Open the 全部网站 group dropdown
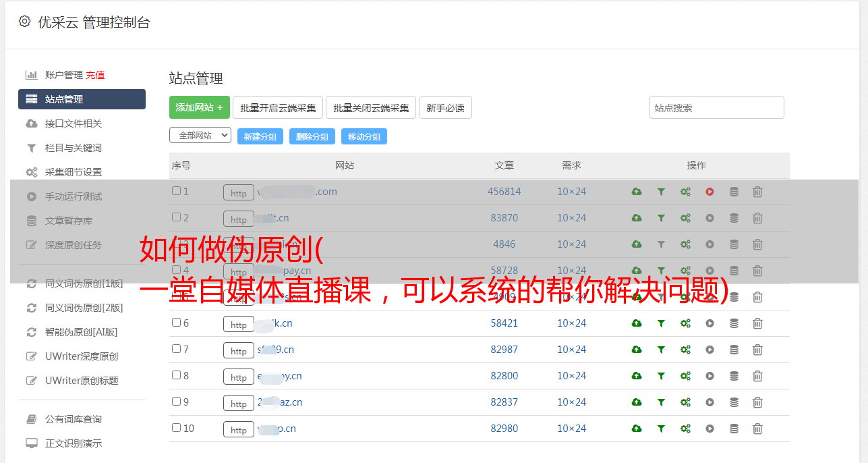This screenshot has height=463, width=868. coord(200,135)
